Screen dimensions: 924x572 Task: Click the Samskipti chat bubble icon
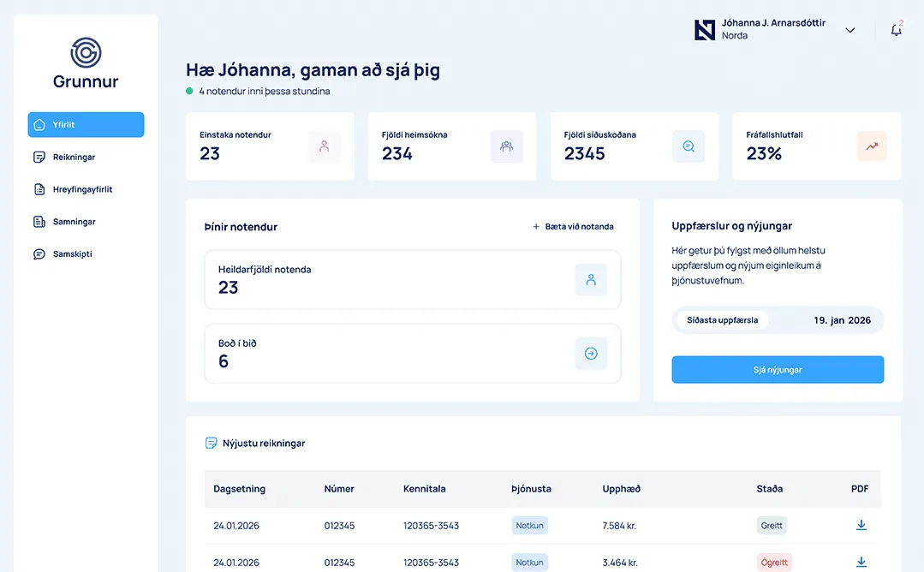coord(39,254)
